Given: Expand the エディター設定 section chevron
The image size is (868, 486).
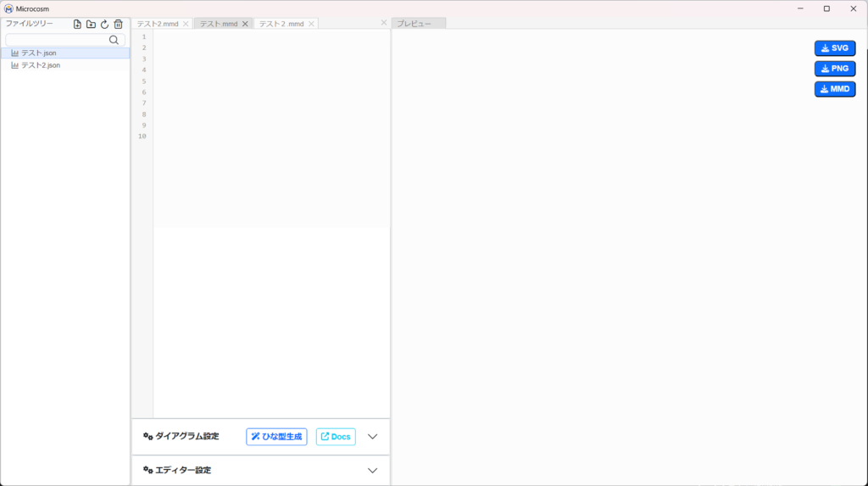Looking at the screenshot, I should (x=373, y=471).
